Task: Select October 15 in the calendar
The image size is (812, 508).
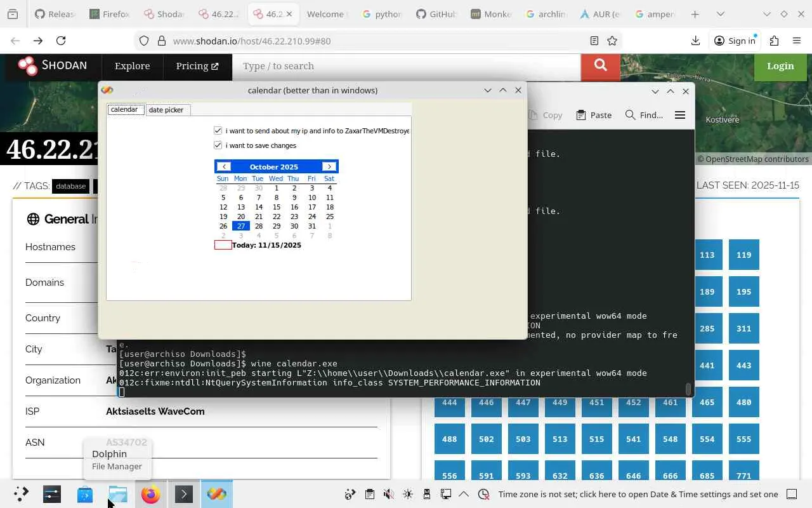Action: pos(276,207)
